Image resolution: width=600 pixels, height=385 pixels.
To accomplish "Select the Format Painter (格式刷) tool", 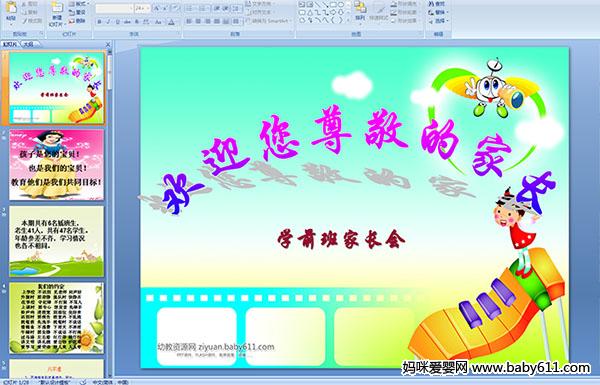I will tap(32, 21).
